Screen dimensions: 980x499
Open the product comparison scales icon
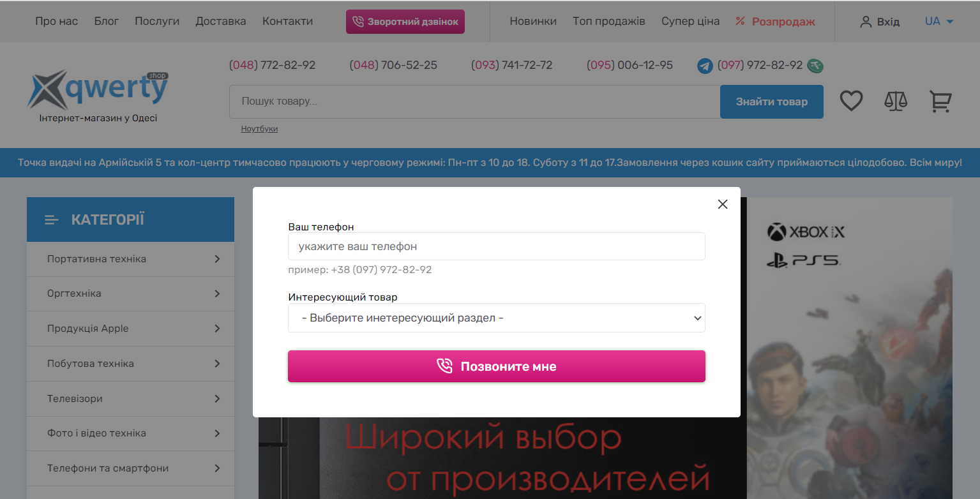coord(896,101)
